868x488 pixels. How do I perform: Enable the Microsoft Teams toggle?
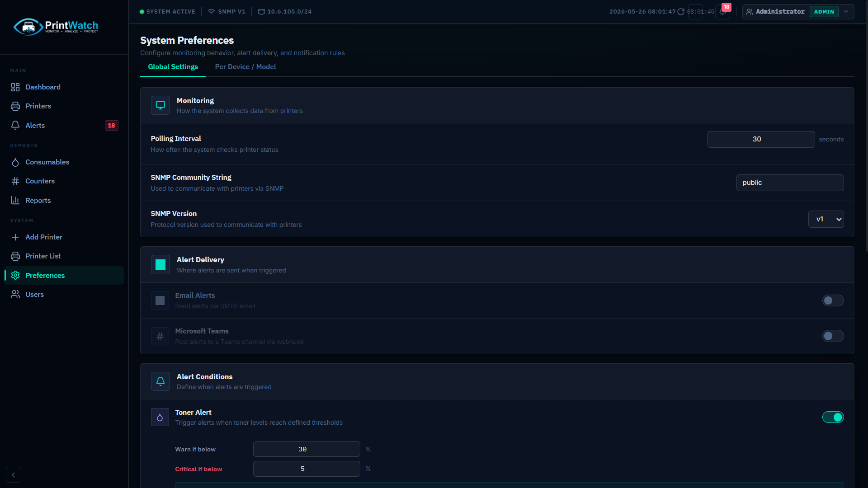833,336
